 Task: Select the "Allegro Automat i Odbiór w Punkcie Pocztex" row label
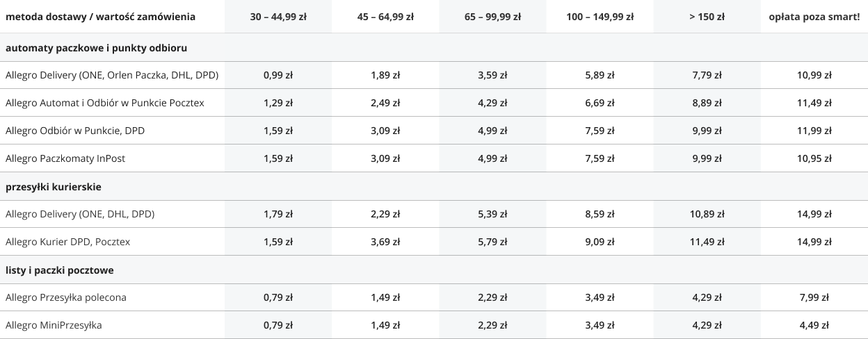pyautogui.click(x=104, y=103)
